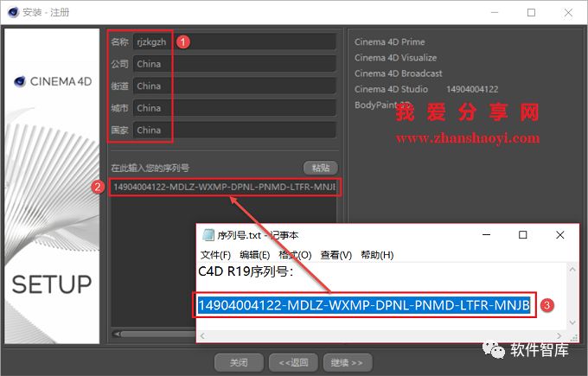Image resolution: width=588 pixels, height=376 pixels.
Task: Open the 格式(O) menu in Notepad
Action: (295, 255)
